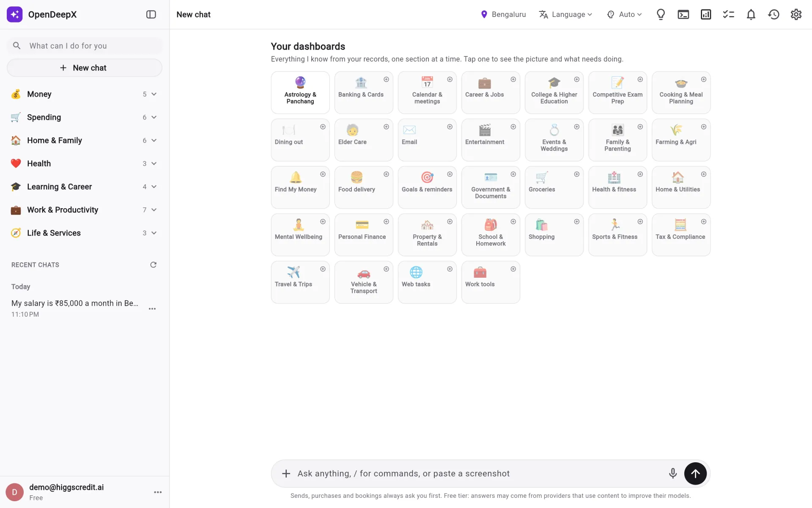Open the Astrology & Panchang dashboard
Viewport: 812px width, 508px height.
[x=300, y=92]
